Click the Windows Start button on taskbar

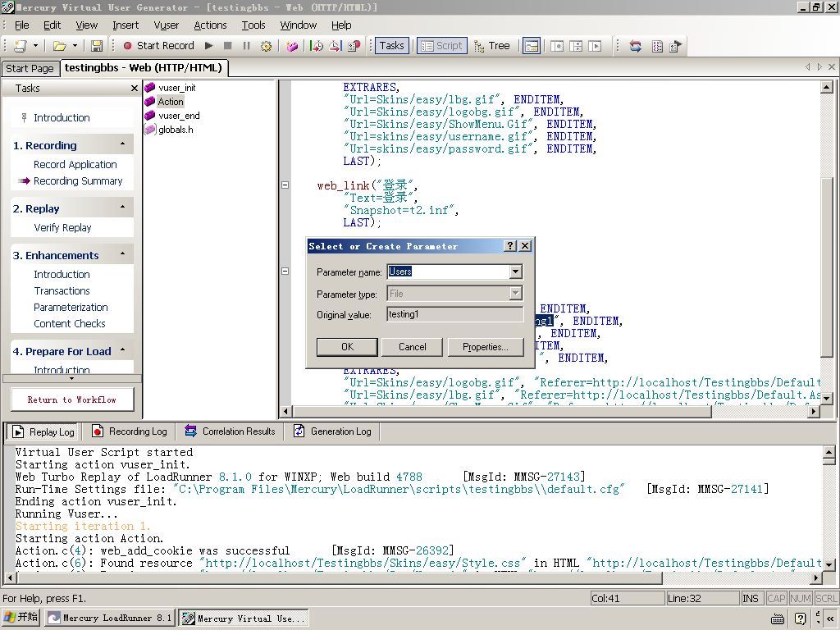pos(21,618)
